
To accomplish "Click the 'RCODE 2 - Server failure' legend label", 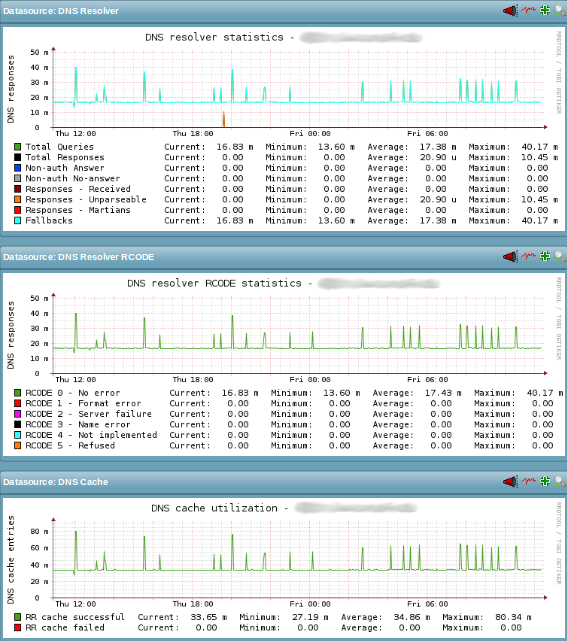I will pyautogui.click(x=88, y=414).
